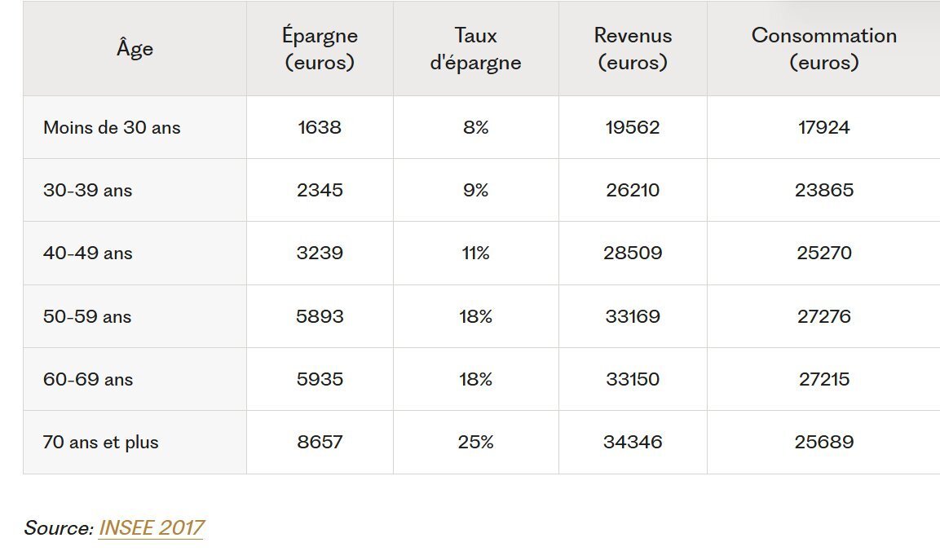This screenshot has height=560, width=940.
Task: Click the Consommation (euros) column header
Action: 823,49
